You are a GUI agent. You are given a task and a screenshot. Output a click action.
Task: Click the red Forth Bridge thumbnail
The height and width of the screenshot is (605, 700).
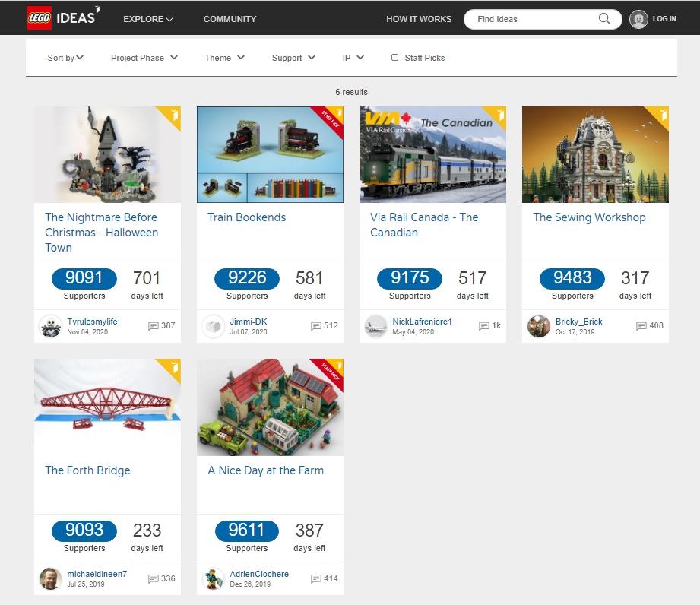108,407
